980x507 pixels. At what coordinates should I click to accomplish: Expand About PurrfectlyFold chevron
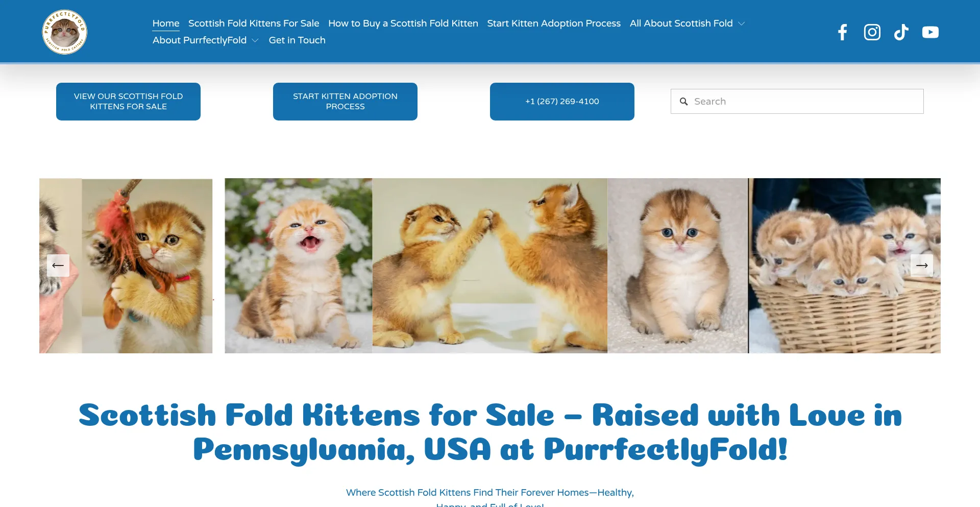(x=255, y=40)
